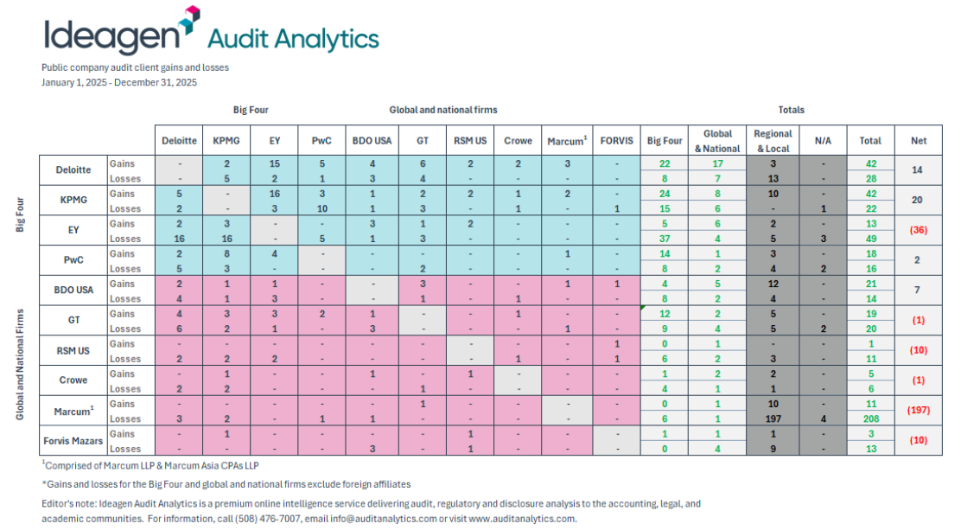The image size is (980, 530).
Task: Select the KPMG column header cell
Action: point(226,140)
